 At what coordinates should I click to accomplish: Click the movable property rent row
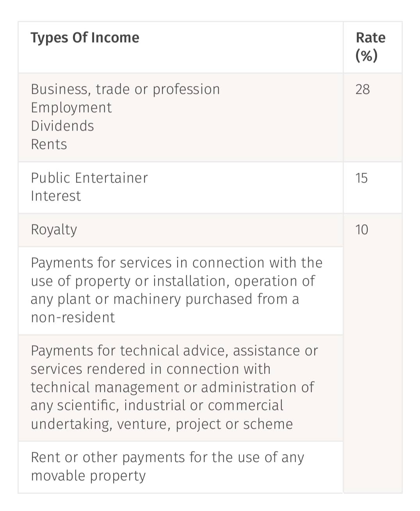[181, 467]
